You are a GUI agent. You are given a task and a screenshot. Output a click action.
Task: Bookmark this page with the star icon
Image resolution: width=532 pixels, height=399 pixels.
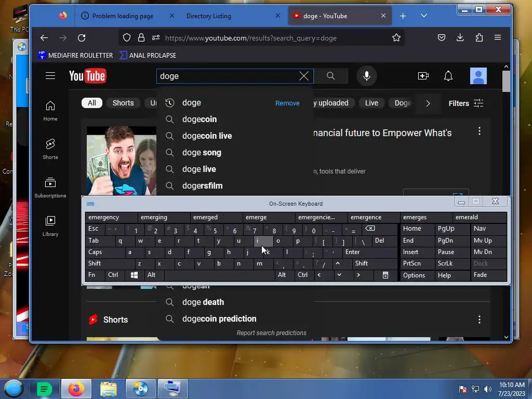[396, 37]
